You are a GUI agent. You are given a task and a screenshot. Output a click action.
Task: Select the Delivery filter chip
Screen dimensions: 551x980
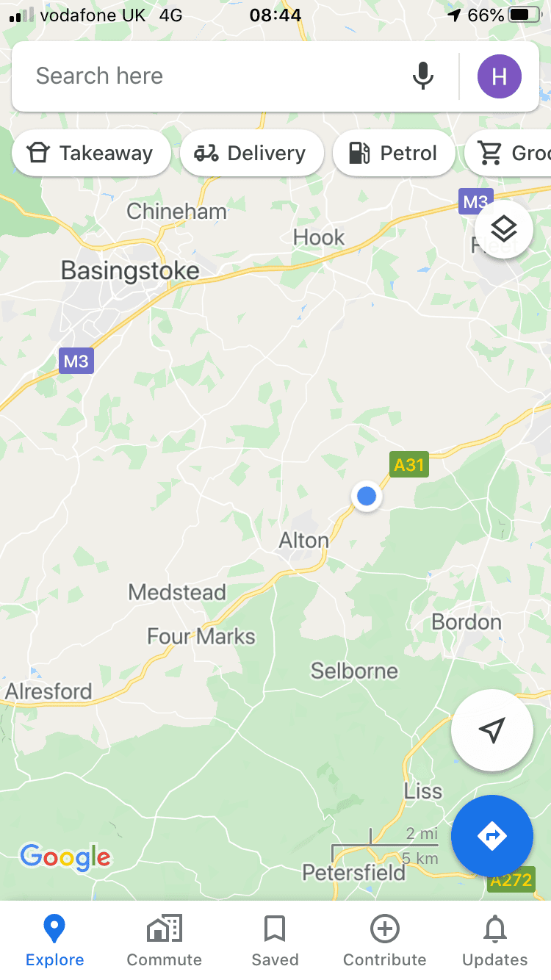252,154
